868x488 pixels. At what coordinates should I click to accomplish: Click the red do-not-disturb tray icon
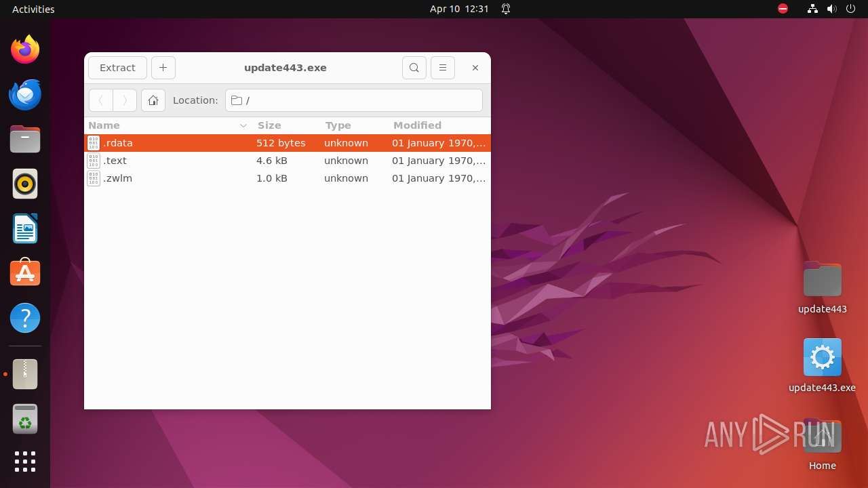[x=783, y=9]
